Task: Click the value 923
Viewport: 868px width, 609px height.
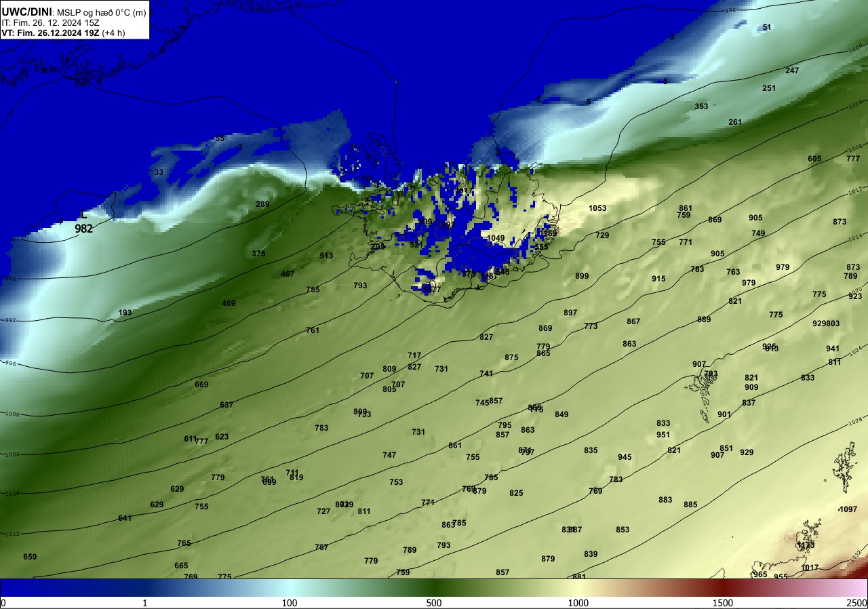Action: [855, 296]
